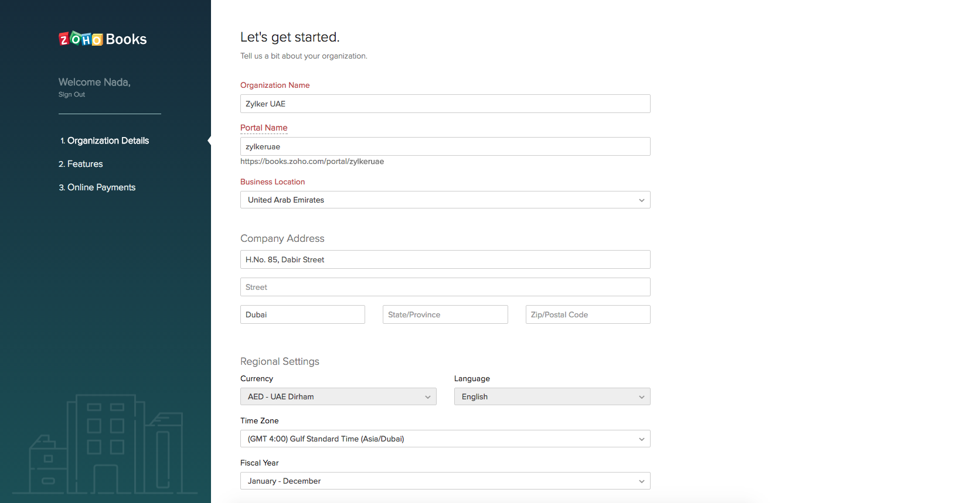Click the first company address line field

[445, 259]
